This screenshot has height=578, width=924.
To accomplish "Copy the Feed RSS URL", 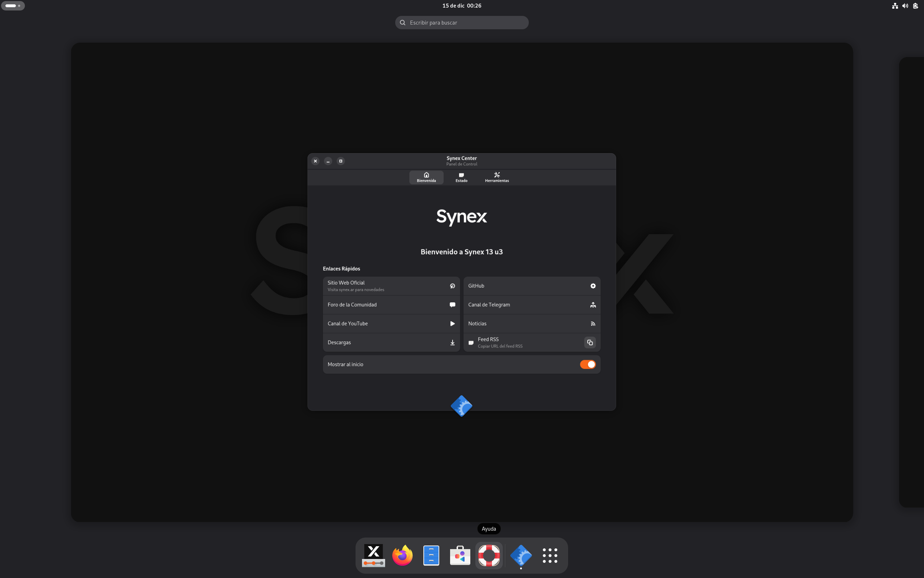I will (x=590, y=342).
